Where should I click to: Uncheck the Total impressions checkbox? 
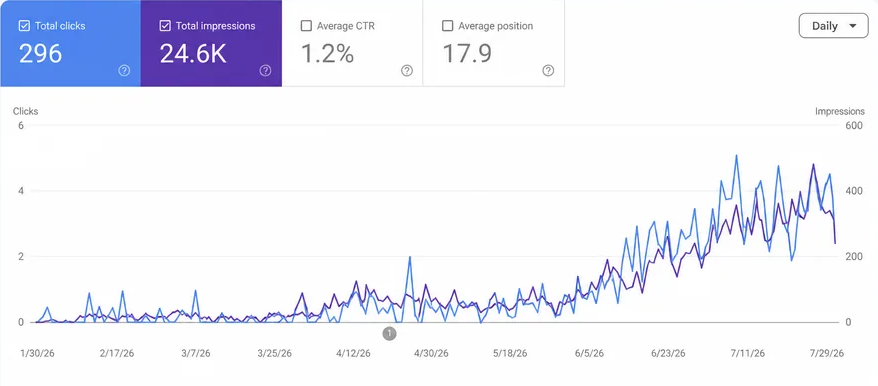click(x=165, y=26)
